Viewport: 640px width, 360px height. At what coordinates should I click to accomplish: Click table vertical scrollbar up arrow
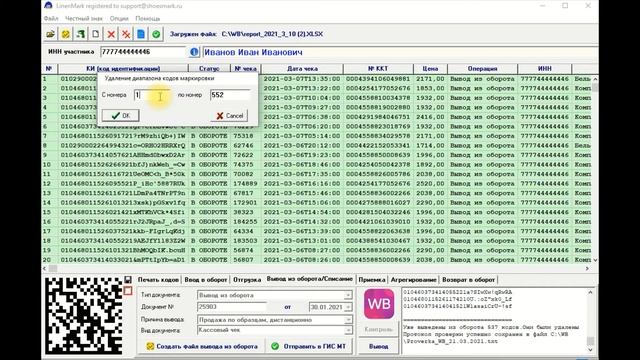pos(595,79)
